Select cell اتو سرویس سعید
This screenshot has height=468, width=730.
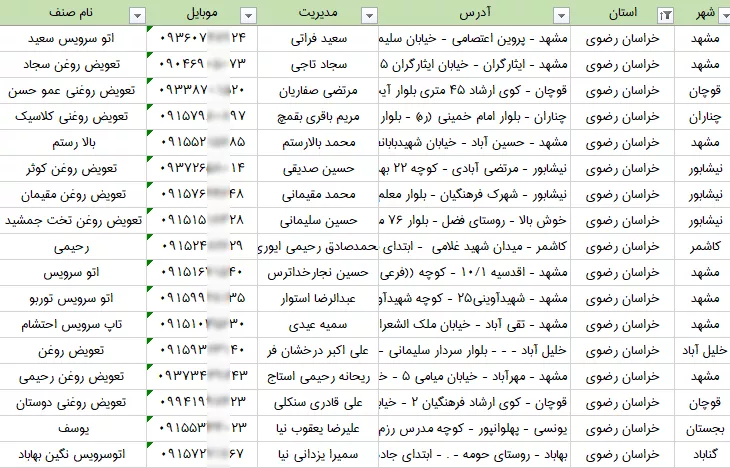(x=73, y=39)
